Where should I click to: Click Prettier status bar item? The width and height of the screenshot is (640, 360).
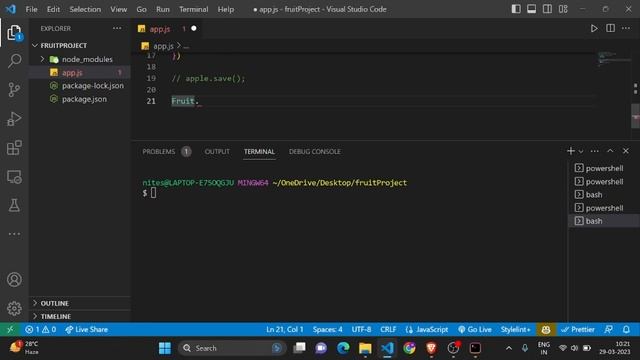578,329
